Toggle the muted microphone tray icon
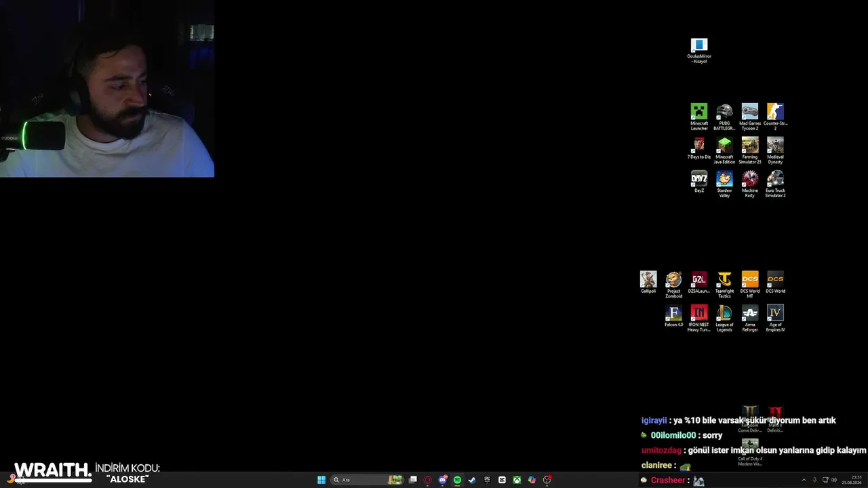Screen dimensions: 868x488 [814, 480]
